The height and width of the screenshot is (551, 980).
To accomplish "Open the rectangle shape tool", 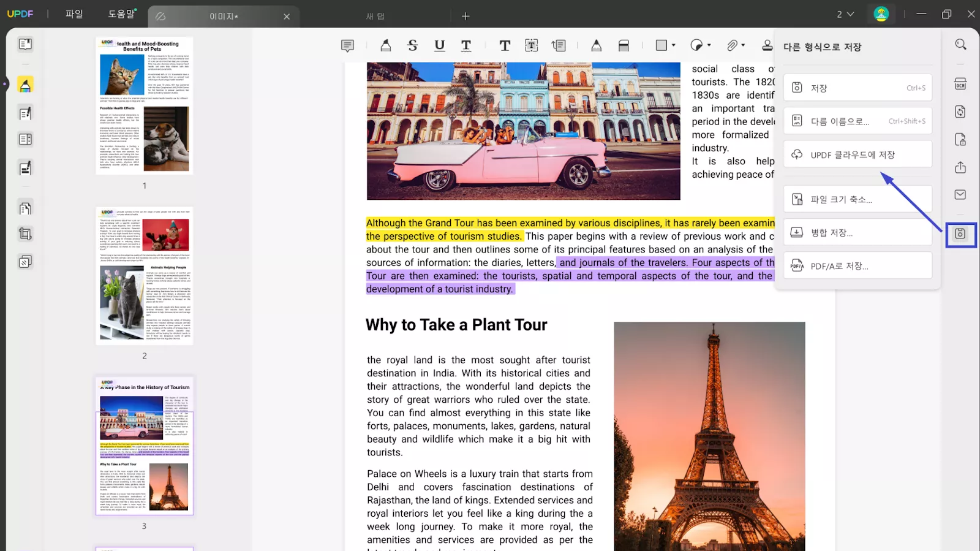I will click(661, 45).
